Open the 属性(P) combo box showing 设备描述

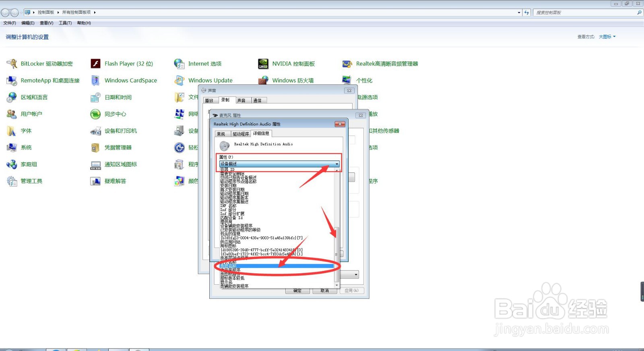pyautogui.click(x=279, y=164)
